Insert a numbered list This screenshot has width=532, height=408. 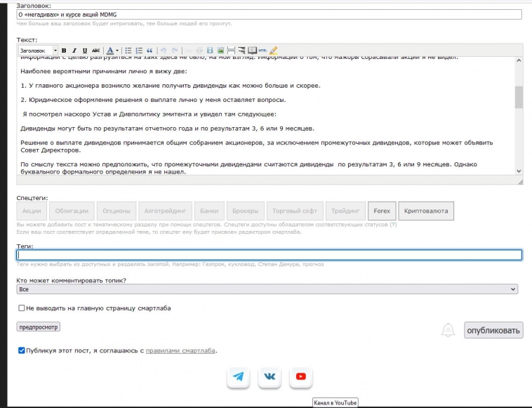(139, 51)
